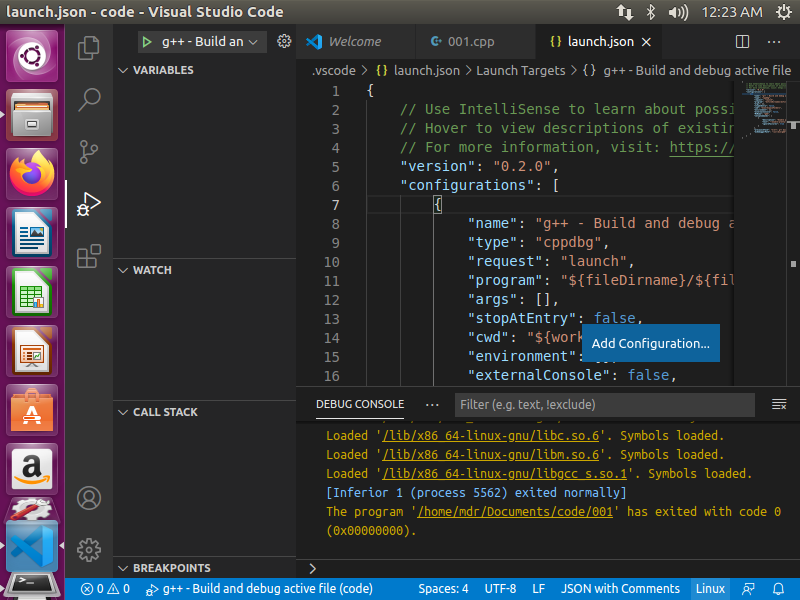Open the Source Control view

click(x=89, y=151)
